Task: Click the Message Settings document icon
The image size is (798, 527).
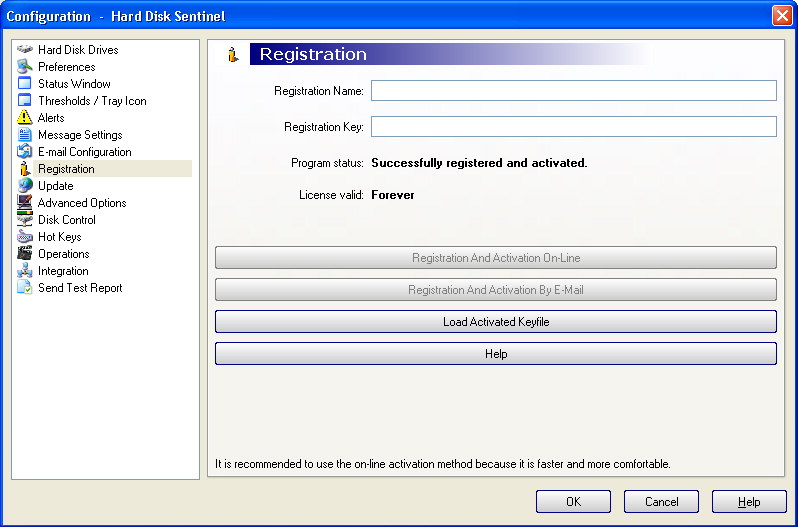Action: pos(24,134)
